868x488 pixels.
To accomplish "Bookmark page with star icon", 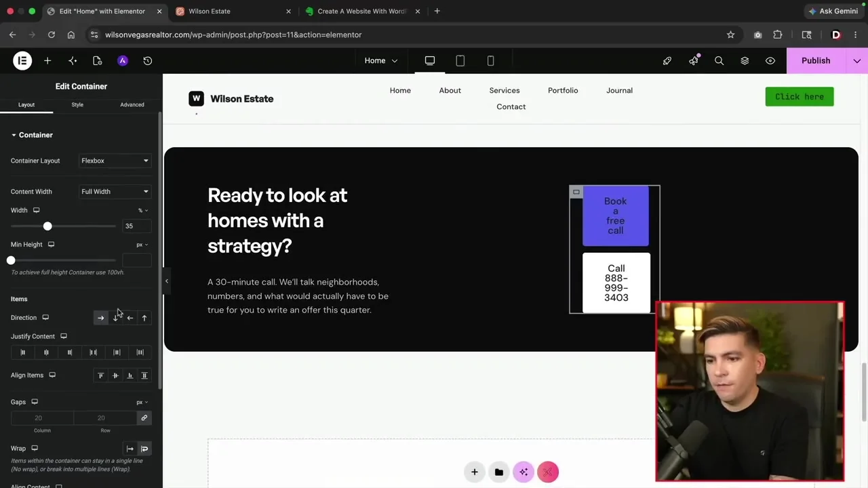I will pyautogui.click(x=730, y=35).
